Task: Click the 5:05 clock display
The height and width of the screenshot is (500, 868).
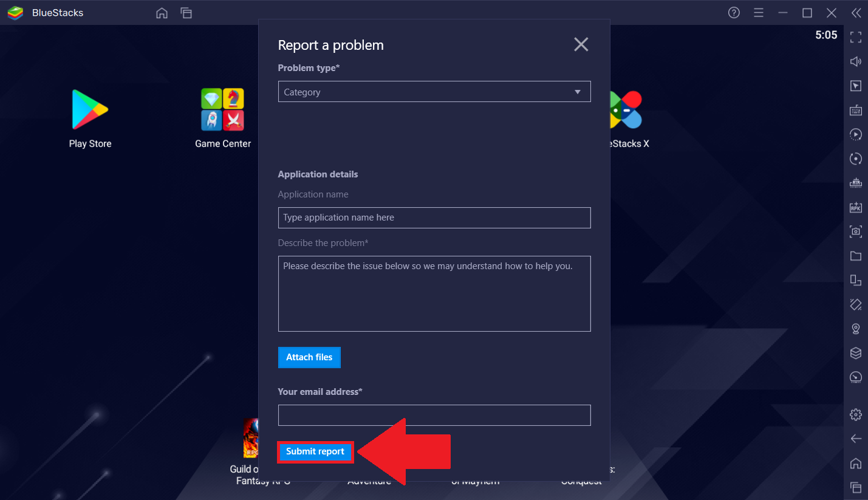Action: tap(826, 35)
